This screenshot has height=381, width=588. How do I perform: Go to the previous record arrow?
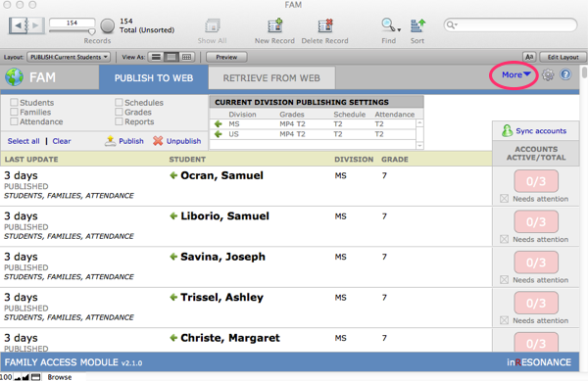(18, 25)
